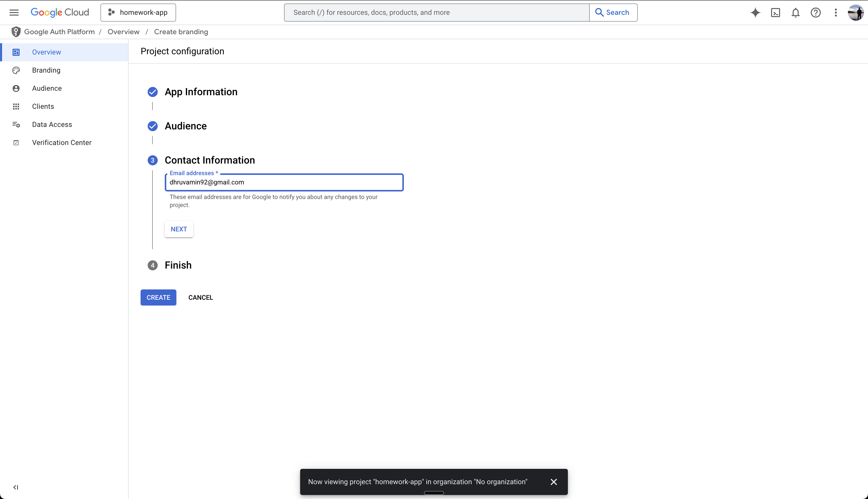Go to Overview breadcrumb link

tap(123, 32)
